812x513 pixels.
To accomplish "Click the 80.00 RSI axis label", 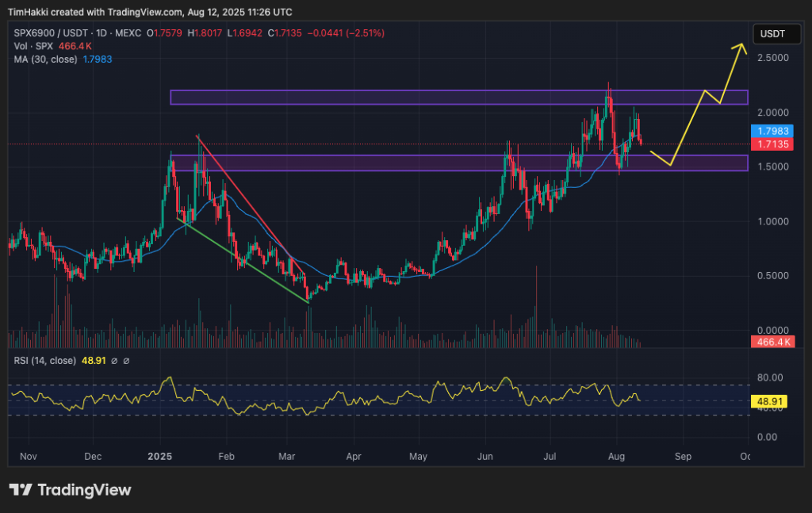I will pos(769,378).
